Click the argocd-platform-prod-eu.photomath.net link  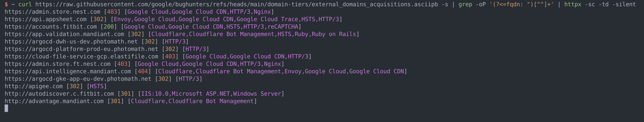81,49
